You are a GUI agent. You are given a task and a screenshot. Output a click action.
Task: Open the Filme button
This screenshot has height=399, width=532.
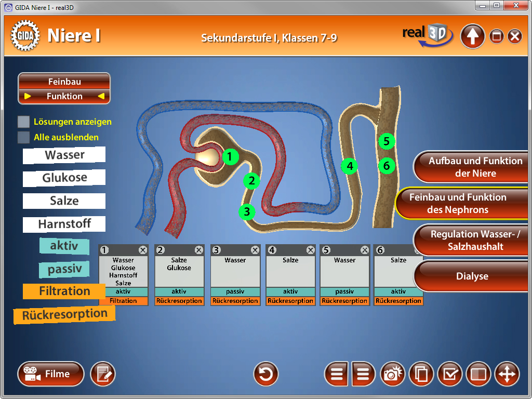(x=51, y=374)
